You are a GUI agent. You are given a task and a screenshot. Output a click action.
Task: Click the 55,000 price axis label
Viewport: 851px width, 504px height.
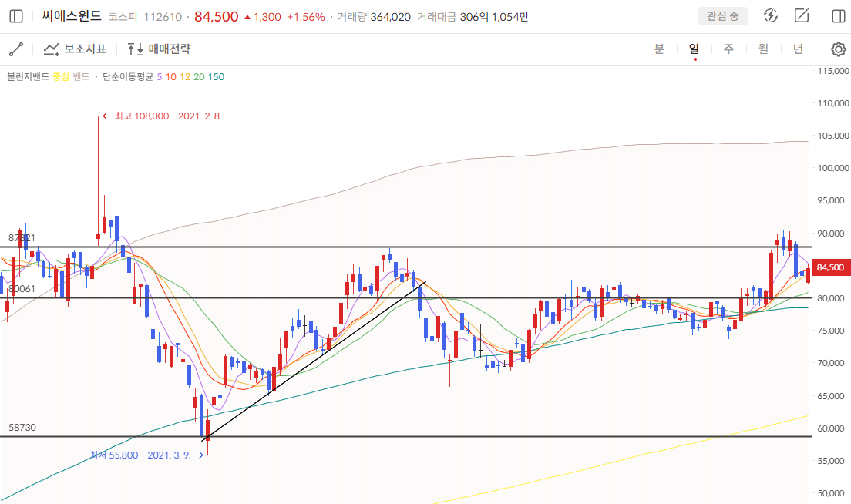pyautogui.click(x=831, y=461)
